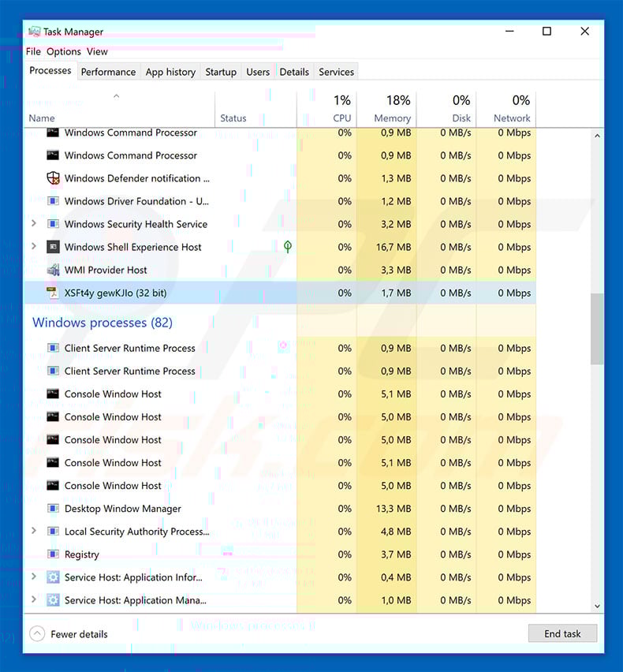Sort by the Disk column header
The width and height of the screenshot is (623, 672).
pyautogui.click(x=446, y=109)
